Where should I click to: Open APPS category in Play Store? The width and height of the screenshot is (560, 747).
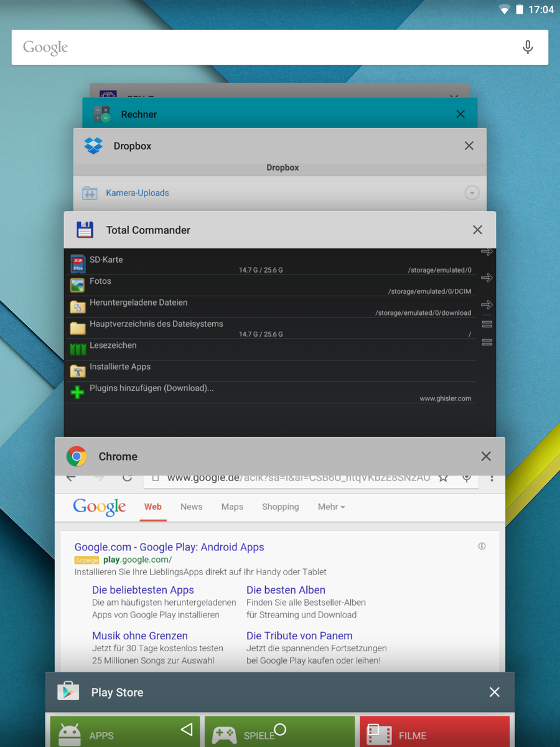(x=125, y=731)
